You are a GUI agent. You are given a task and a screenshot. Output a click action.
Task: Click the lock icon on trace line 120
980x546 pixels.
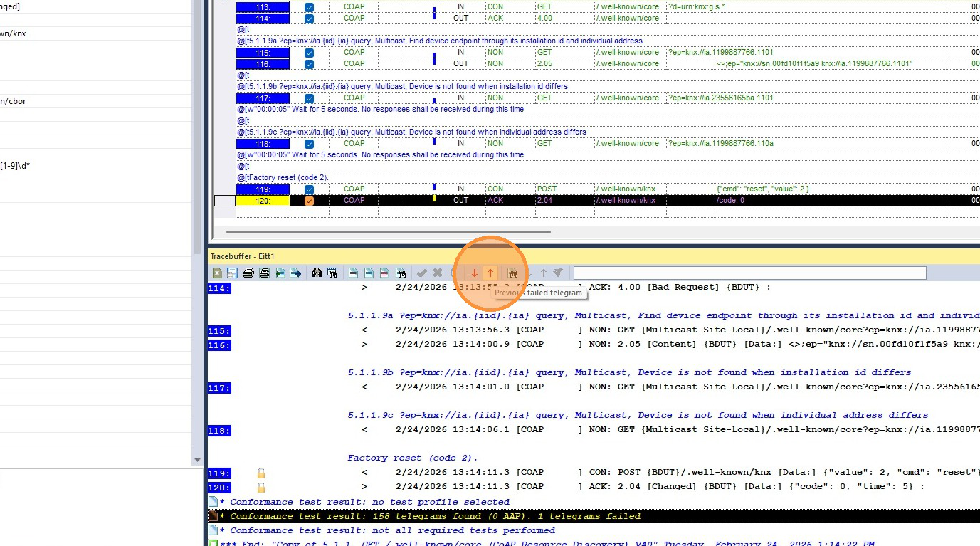(x=261, y=487)
